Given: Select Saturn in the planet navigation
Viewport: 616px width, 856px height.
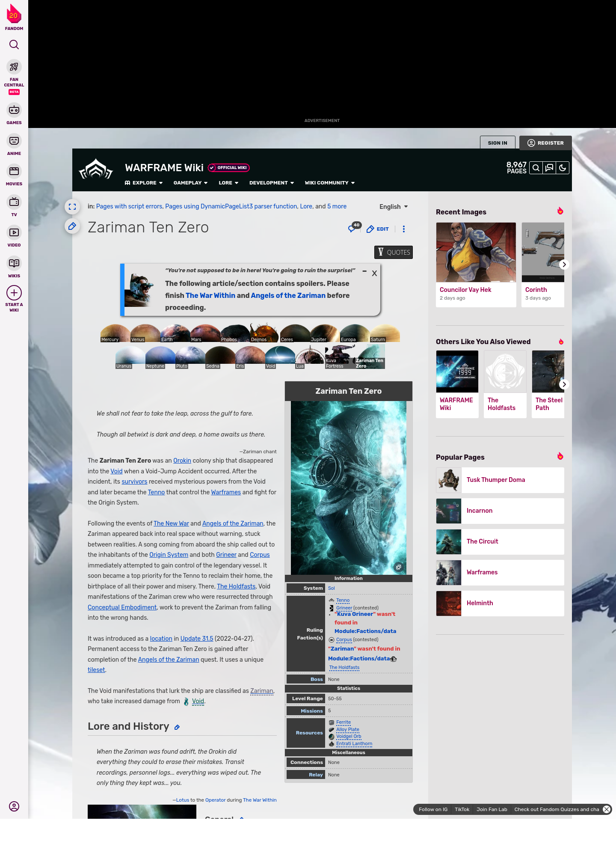Looking at the screenshot, I should click(x=385, y=333).
